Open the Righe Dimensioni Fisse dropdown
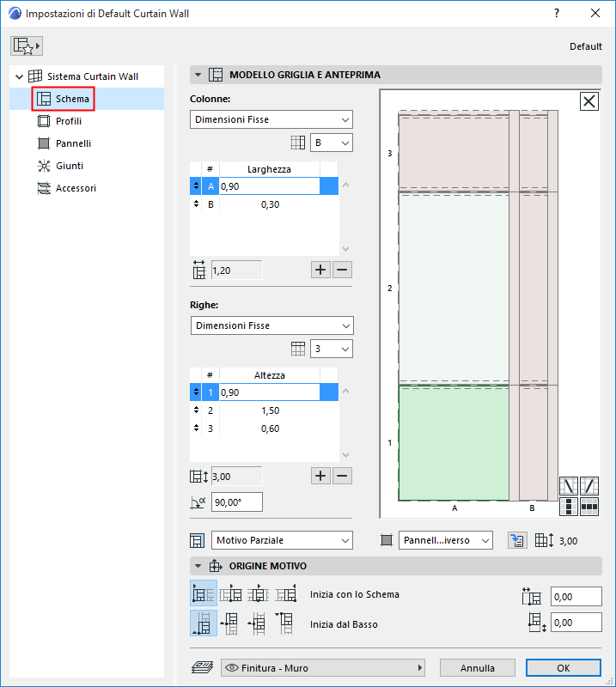Screen dimensions: 616x687 click(x=271, y=325)
